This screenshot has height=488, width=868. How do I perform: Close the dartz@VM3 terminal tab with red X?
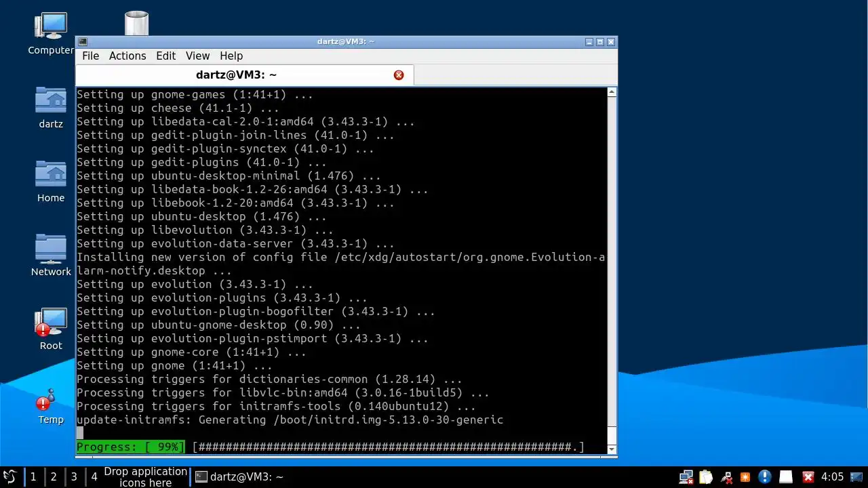pyautogui.click(x=399, y=75)
